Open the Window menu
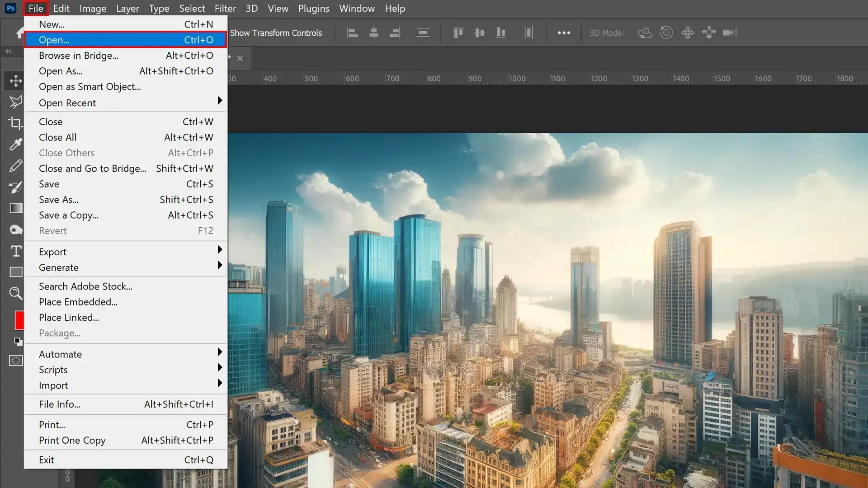This screenshot has width=868, height=488. pyautogui.click(x=357, y=8)
